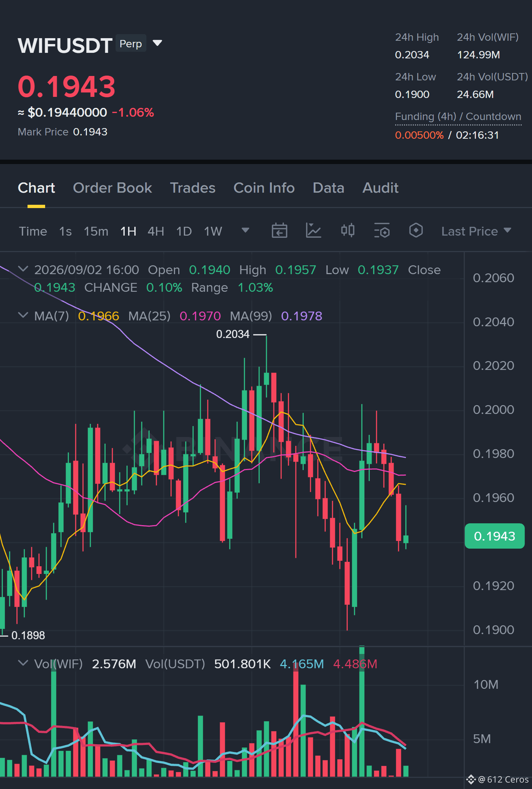The height and width of the screenshot is (789, 532).
Task: Click the hexagon chart preferences icon
Action: (x=416, y=231)
